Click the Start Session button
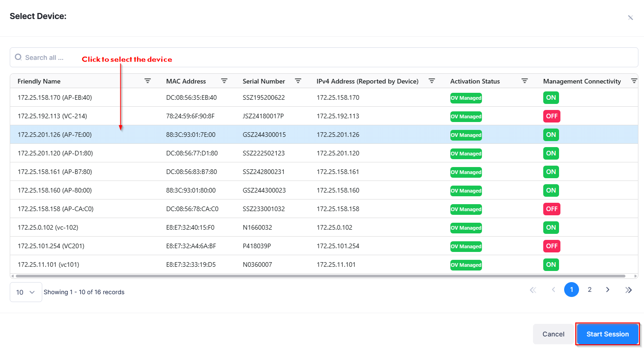This screenshot has width=644, height=348. (x=607, y=334)
